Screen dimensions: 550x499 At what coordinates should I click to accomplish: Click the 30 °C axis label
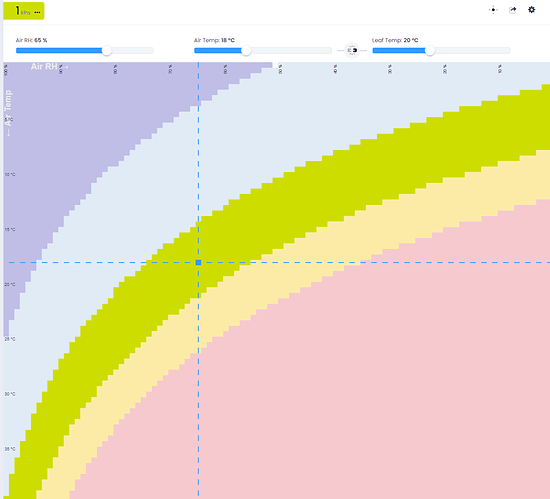click(x=10, y=394)
